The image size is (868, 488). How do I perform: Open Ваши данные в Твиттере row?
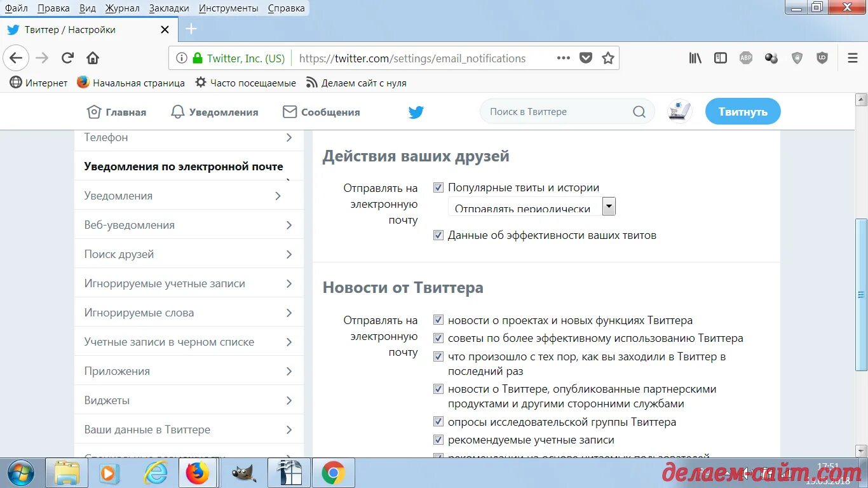189,430
